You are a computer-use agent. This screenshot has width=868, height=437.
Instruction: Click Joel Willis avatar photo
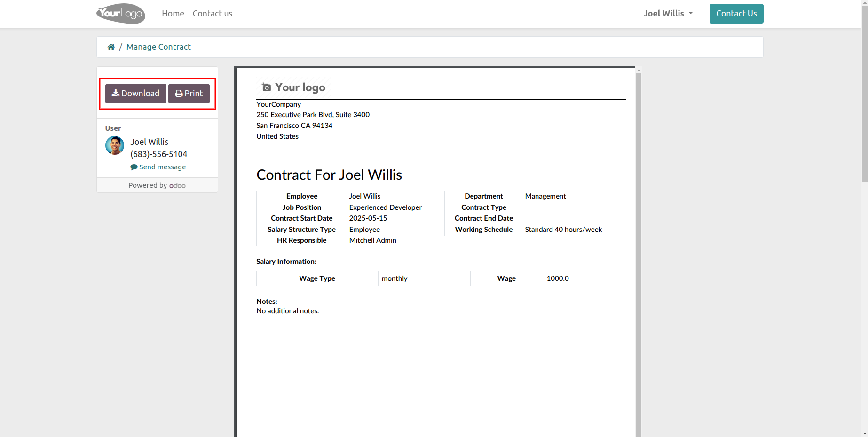coord(115,145)
